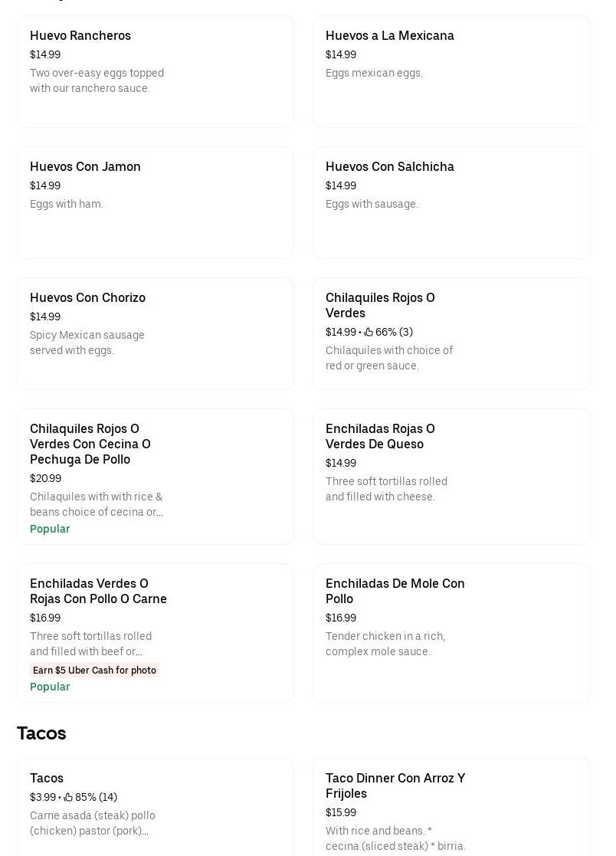The height and width of the screenshot is (856, 616).
Task: Open the $3.99 Tacos item card
Action: (156, 808)
